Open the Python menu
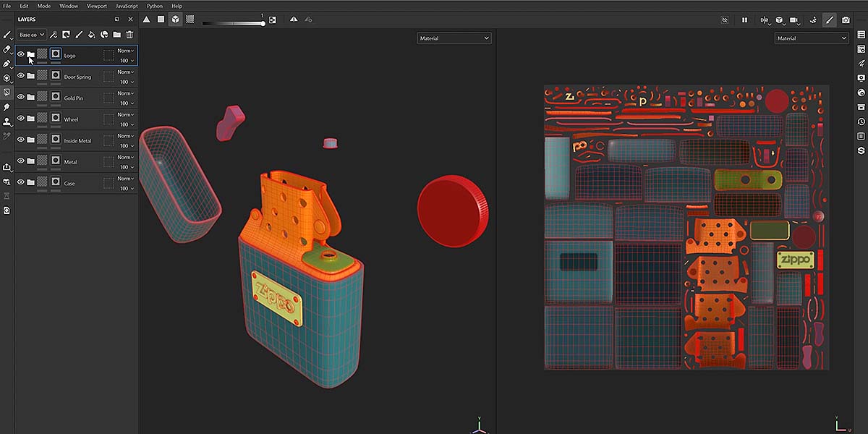868x434 pixels. [x=155, y=6]
